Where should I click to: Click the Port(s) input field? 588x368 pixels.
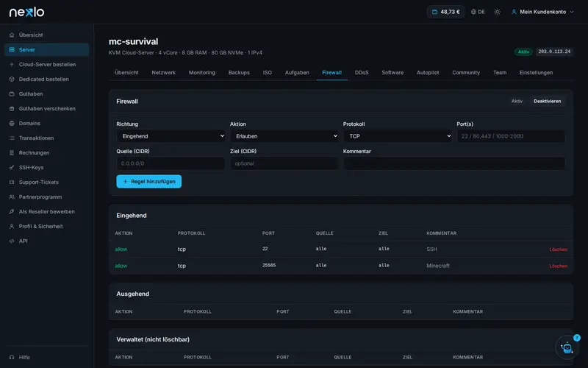(511, 136)
